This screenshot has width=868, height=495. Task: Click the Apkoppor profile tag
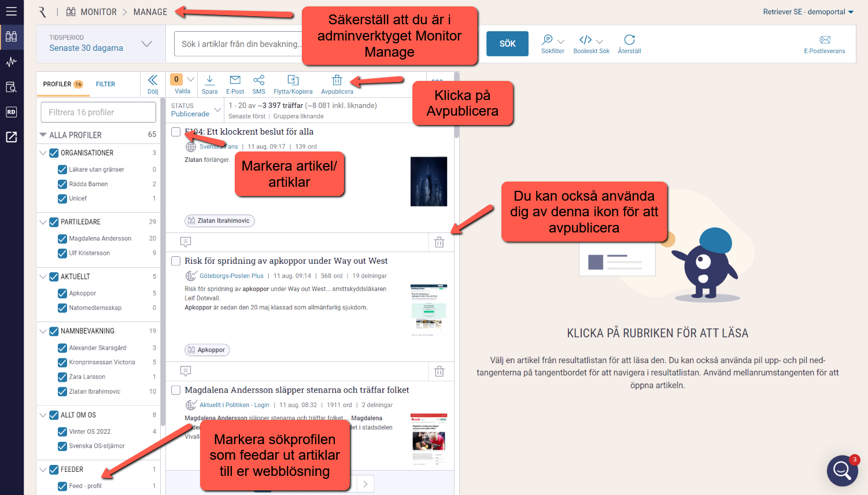[x=207, y=350]
